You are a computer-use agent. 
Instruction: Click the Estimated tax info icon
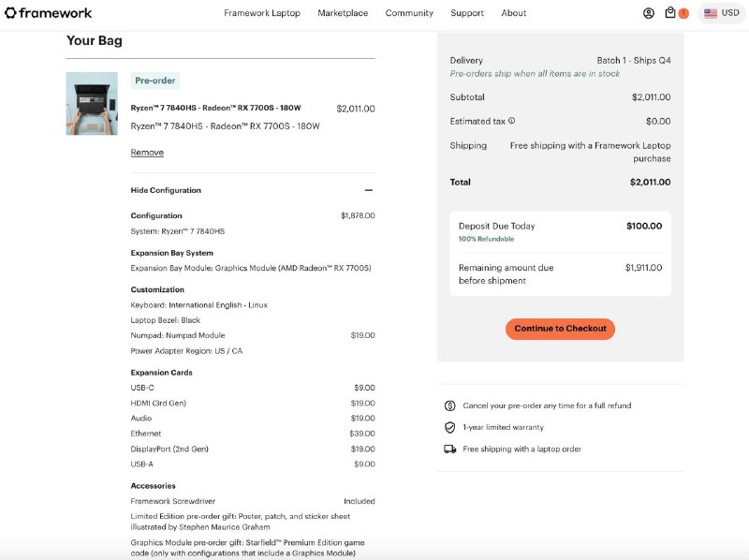(x=511, y=121)
